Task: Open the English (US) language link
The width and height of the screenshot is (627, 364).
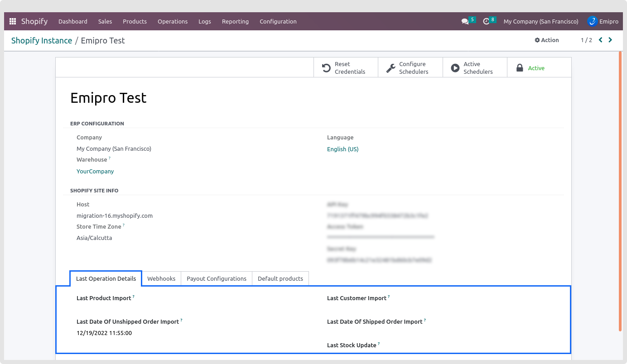Action: click(342, 149)
